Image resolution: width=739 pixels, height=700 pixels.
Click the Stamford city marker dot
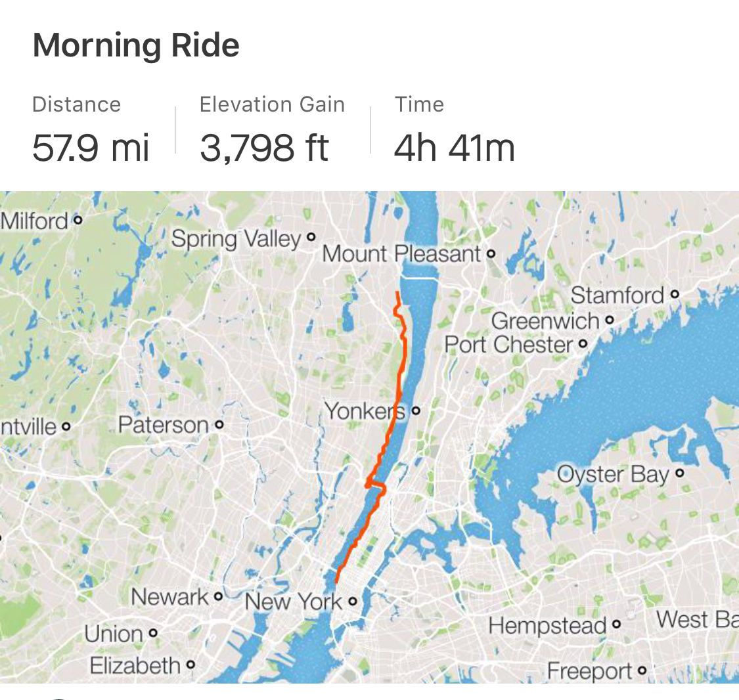tap(674, 295)
